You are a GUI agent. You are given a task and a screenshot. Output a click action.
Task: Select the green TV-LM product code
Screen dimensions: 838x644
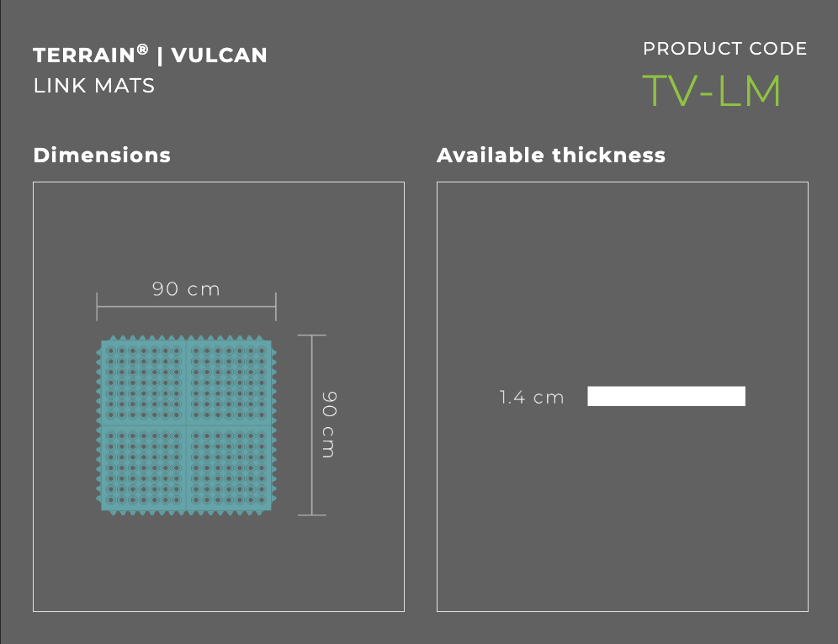click(712, 91)
